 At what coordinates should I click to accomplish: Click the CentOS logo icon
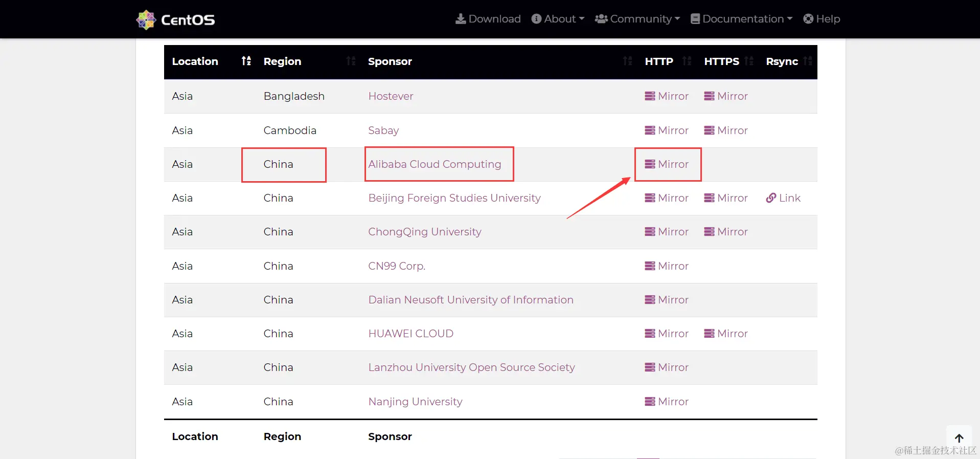(x=146, y=19)
